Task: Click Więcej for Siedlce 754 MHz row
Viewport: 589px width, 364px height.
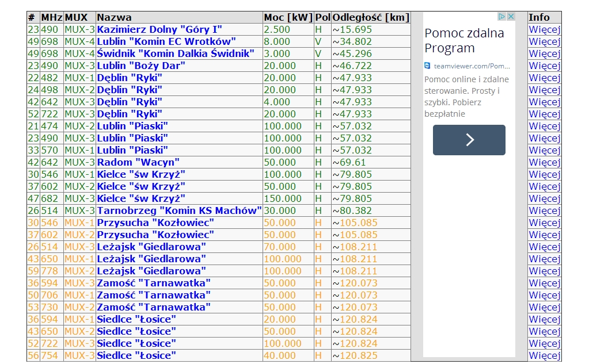Action: [544, 355]
